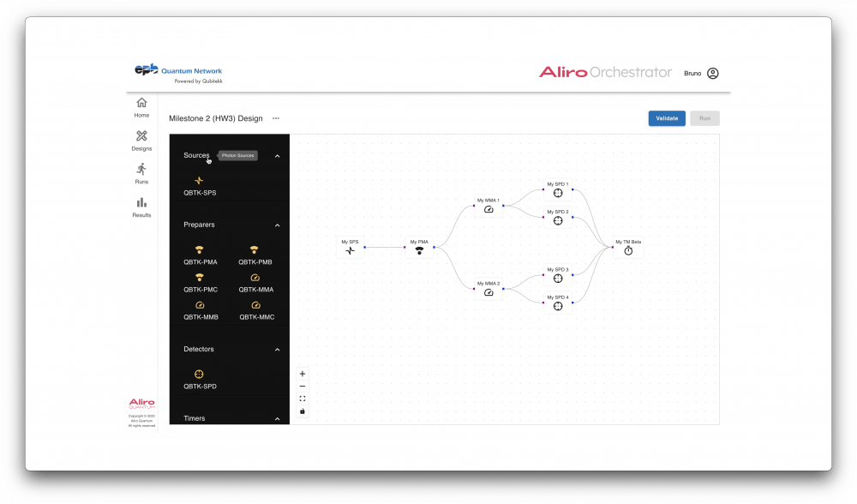The width and height of the screenshot is (857, 504).
Task: Select the QBTK-PMA preparer icon
Action: pos(199,250)
